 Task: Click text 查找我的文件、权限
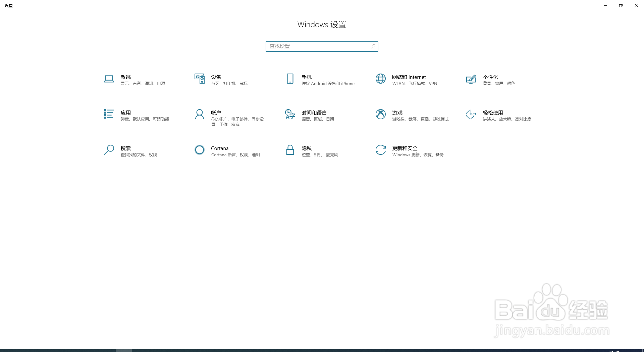pos(139,155)
